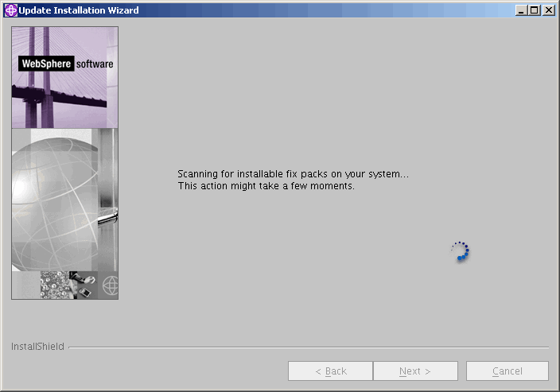Maximize the wizard window
The height and width of the screenshot is (392, 560).
tap(535, 10)
